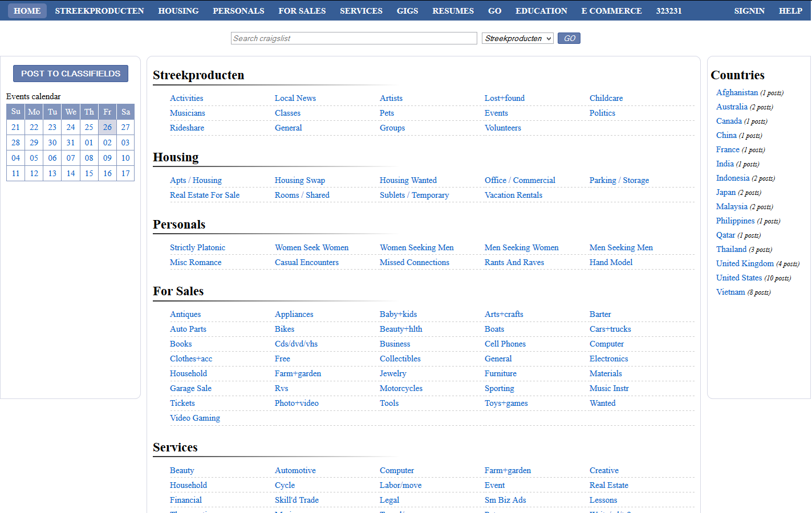This screenshot has height=513, width=812.
Task: Open the HELP page from the navbar
Action: 790,10
